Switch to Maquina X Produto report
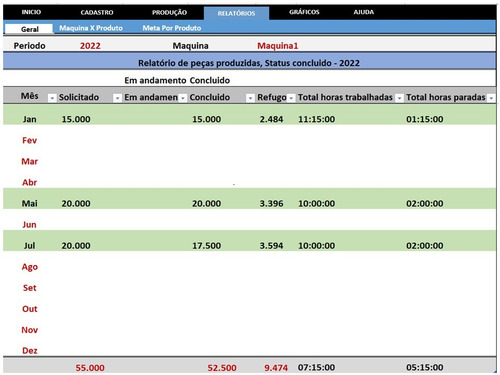 pyautogui.click(x=91, y=28)
